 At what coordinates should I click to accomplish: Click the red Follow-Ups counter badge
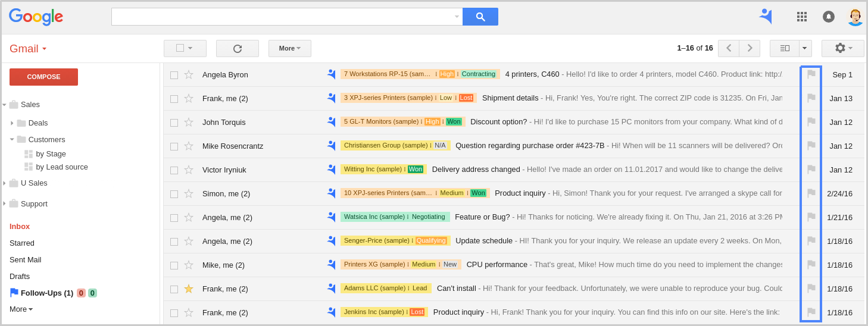[82, 293]
